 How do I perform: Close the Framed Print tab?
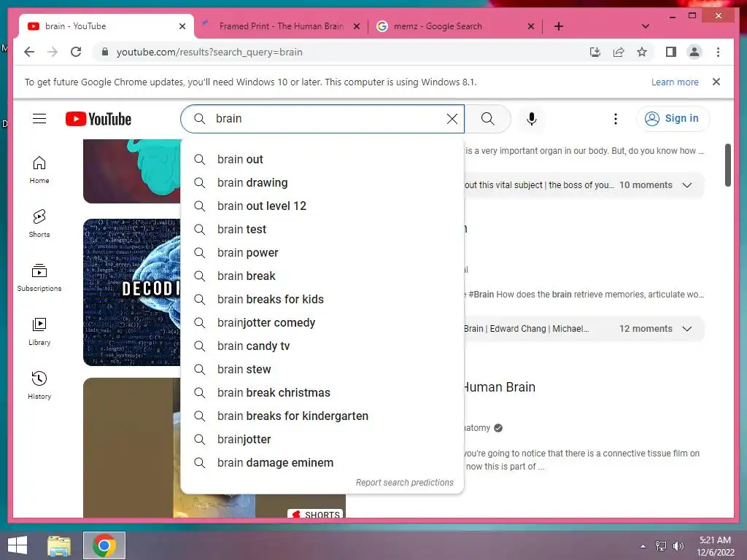point(356,27)
